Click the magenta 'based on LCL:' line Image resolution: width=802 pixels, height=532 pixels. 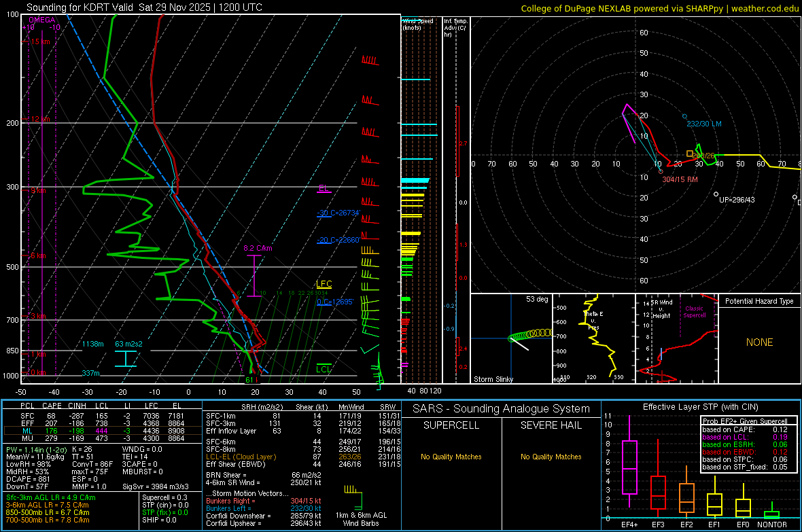tap(726, 437)
